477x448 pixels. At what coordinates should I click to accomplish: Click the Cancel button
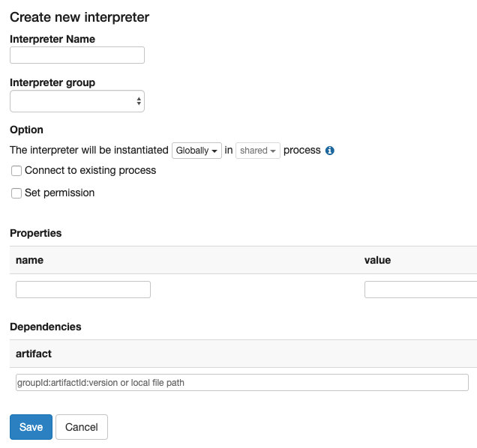tap(82, 427)
